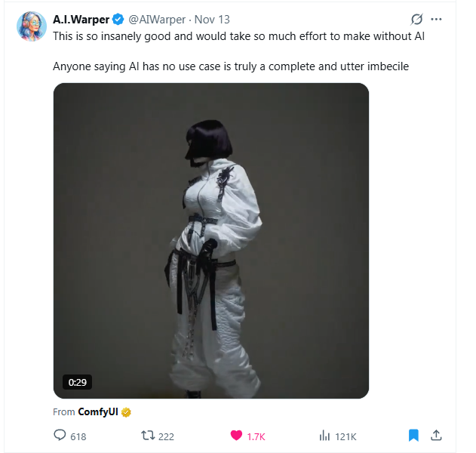Click the 1.7K likes count
The width and height of the screenshot is (476, 453).
256,436
